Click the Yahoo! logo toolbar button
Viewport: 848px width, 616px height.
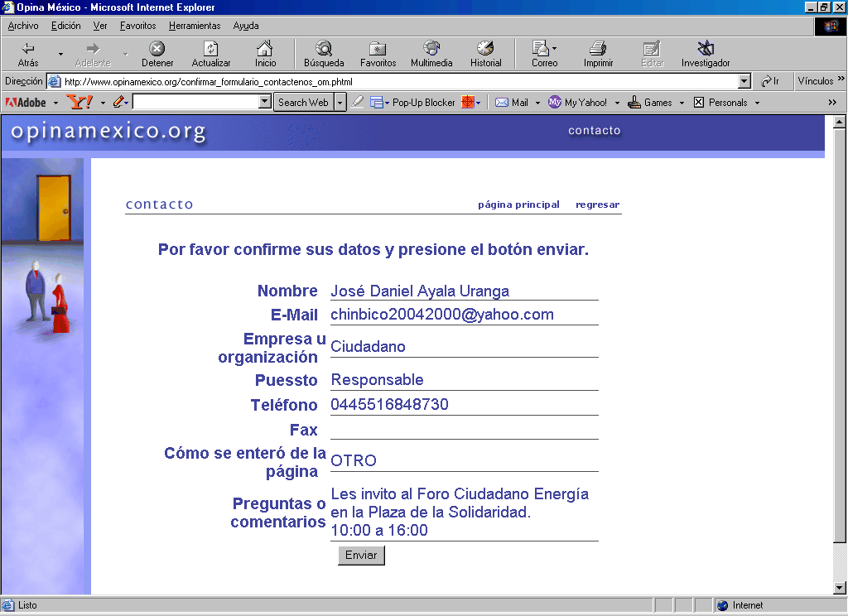click(80, 103)
